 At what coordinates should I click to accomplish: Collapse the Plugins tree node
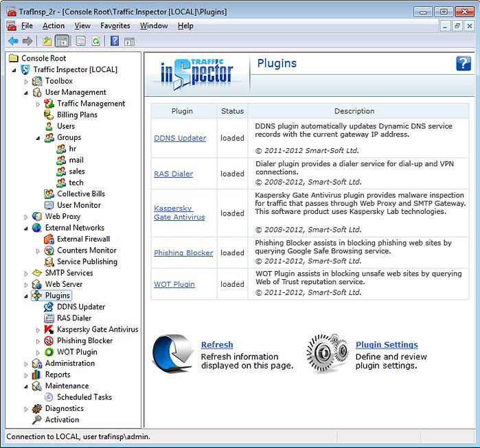26,296
